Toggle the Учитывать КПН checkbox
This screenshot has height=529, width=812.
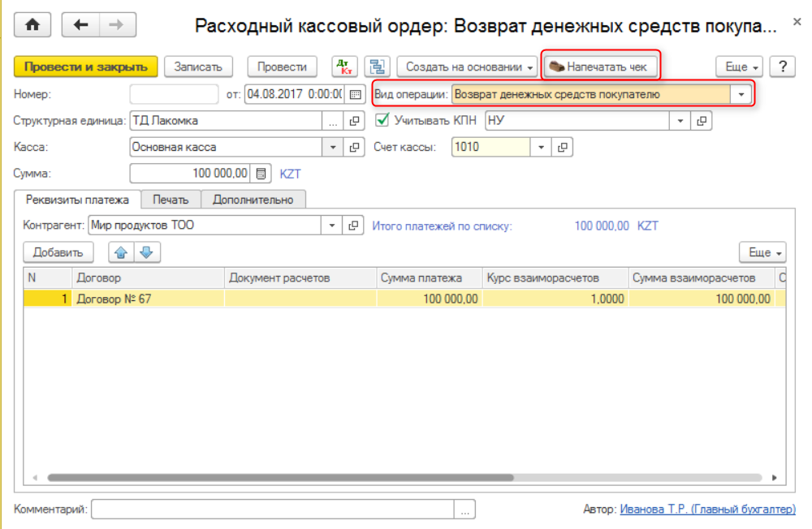382,121
